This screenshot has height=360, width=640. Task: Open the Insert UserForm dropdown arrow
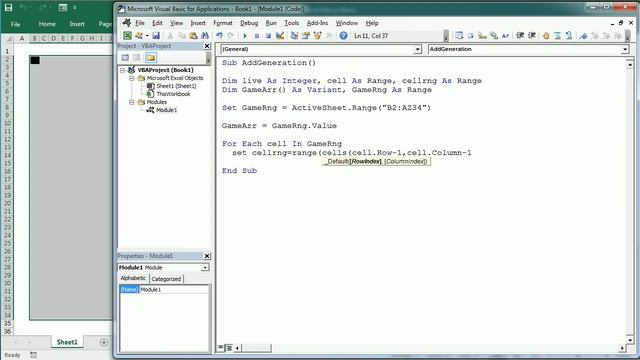click(x=147, y=36)
